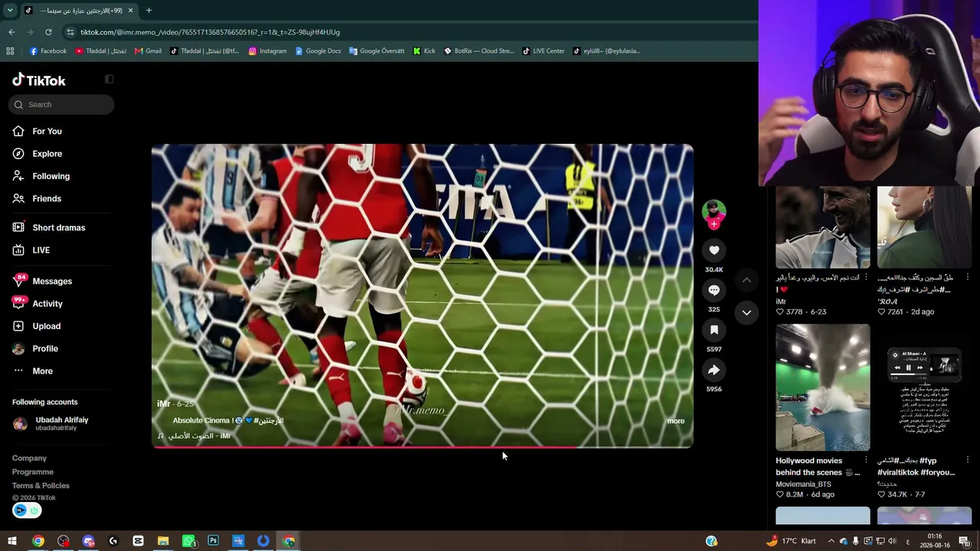Go to the previous video with up chevron
Viewport: 980px width, 551px height.
pos(746,280)
